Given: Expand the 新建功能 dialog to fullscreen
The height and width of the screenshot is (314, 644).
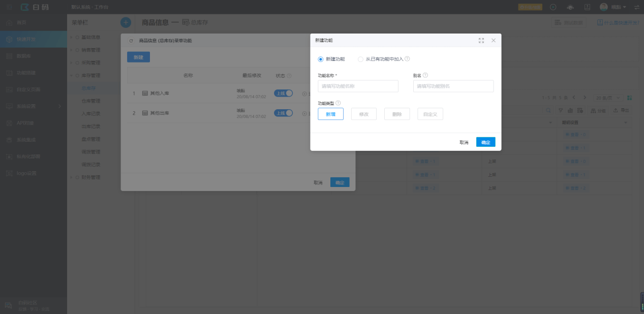Looking at the screenshot, I should coord(481,40).
